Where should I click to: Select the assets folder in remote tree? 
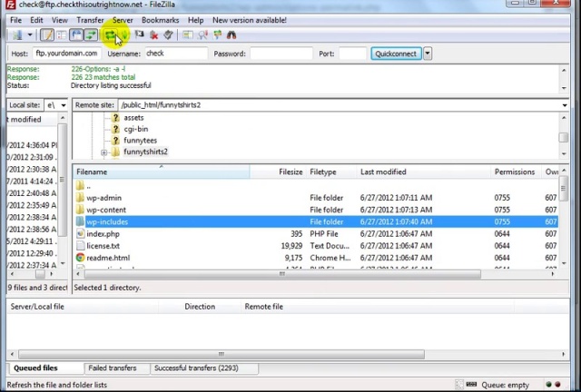pos(133,118)
